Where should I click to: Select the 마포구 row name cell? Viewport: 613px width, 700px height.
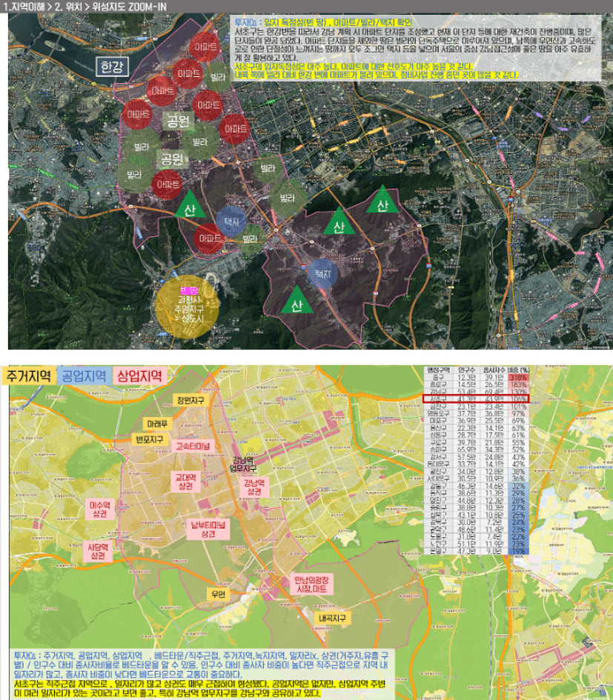438,421
